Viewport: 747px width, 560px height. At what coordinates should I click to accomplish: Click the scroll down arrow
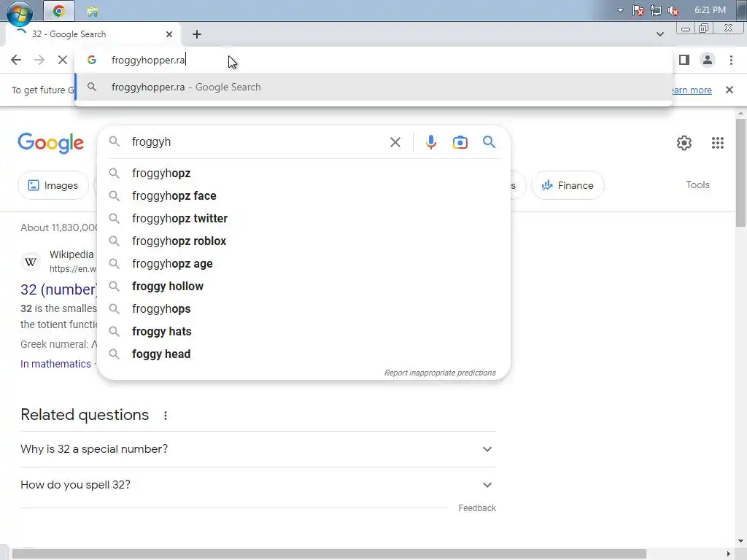(x=740, y=541)
